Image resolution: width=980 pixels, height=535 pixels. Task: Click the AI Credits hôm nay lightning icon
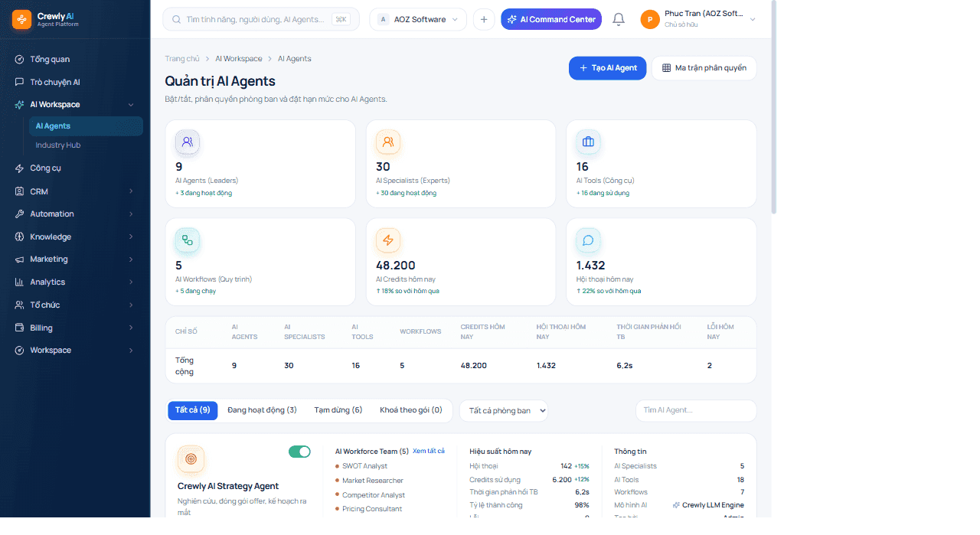coord(388,240)
